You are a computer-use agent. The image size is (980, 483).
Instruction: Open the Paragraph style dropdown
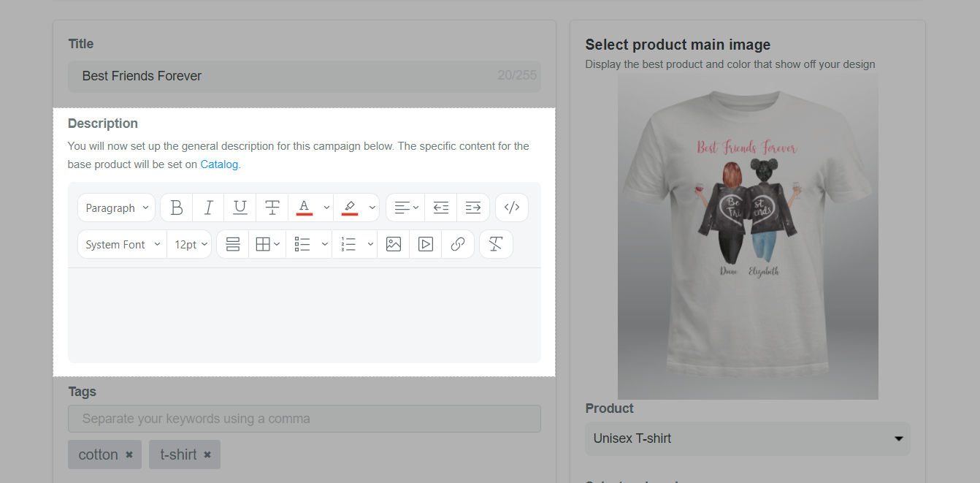(x=117, y=208)
